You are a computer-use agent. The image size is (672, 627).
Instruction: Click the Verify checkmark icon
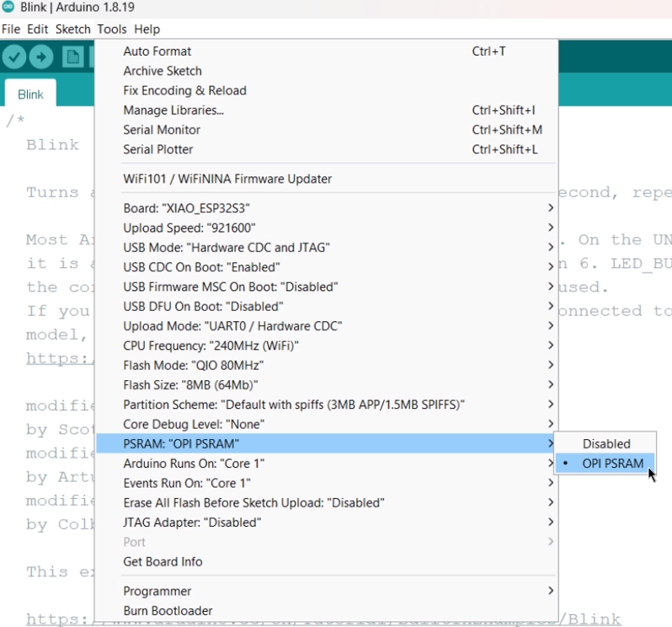[14, 57]
